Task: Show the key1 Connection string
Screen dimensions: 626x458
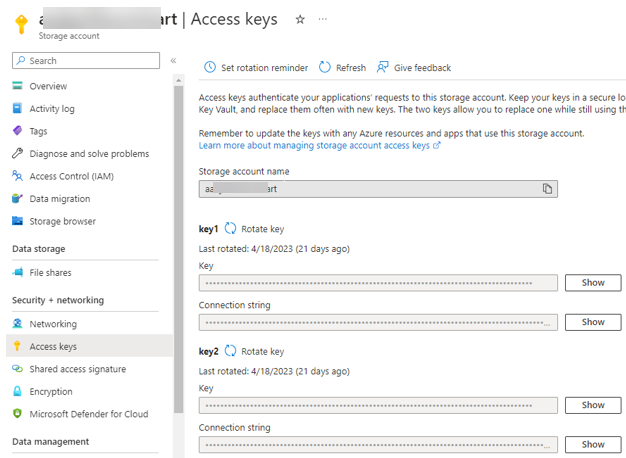Action: click(x=593, y=322)
